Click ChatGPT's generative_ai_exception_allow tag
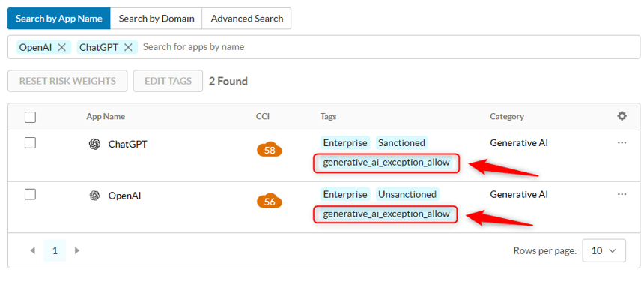Image resolution: width=644 pixels, height=284 pixels. point(386,163)
